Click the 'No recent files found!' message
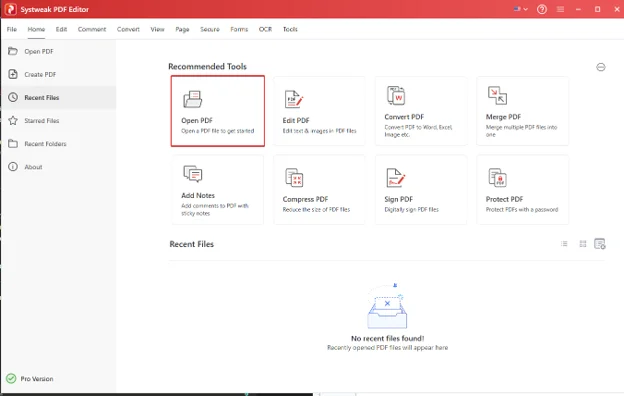 388,338
